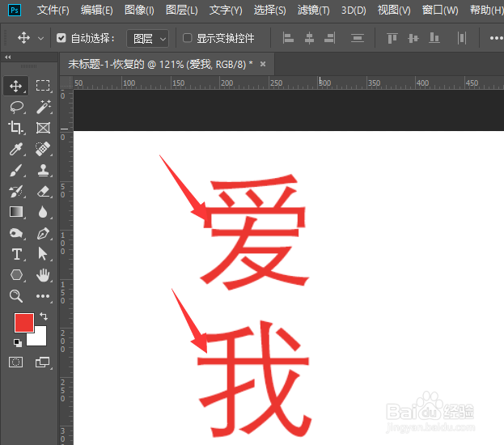The height and width of the screenshot is (445, 504).
Task: Select the Polygon shape tool
Action: 16,275
